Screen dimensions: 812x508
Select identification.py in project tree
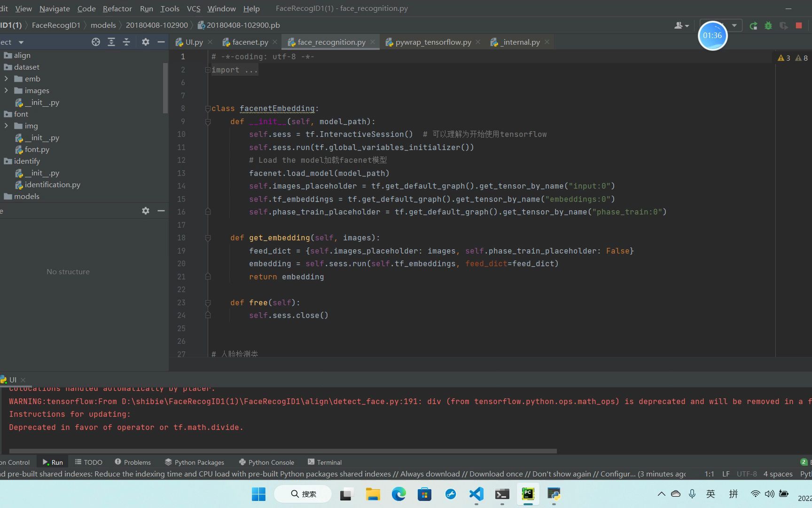(47, 184)
